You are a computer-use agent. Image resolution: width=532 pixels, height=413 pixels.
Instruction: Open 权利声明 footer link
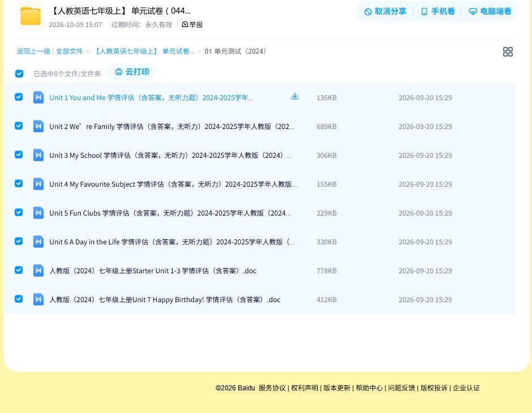304,388
